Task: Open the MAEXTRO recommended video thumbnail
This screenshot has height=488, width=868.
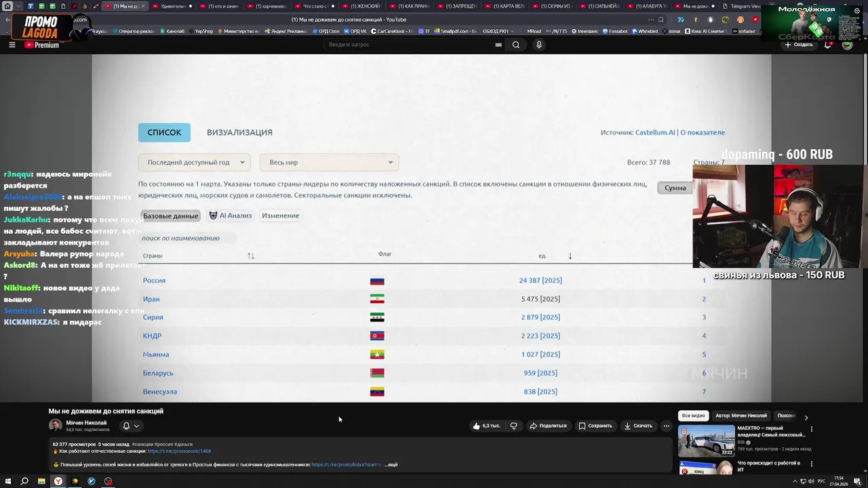Action: click(707, 441)
